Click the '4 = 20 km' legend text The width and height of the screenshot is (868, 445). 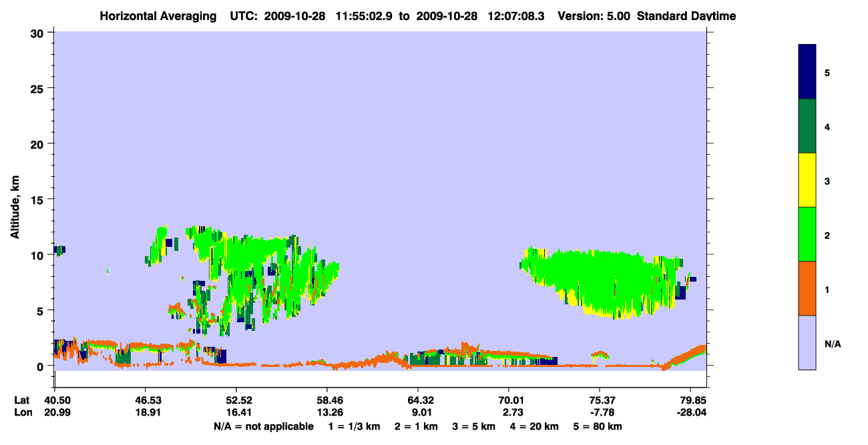[534, 426]
